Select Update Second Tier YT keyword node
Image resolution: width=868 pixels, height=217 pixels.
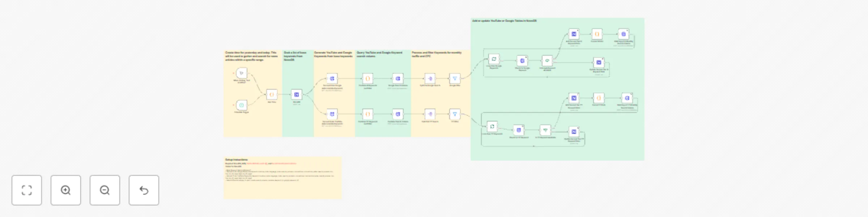[x=574, y=132]
